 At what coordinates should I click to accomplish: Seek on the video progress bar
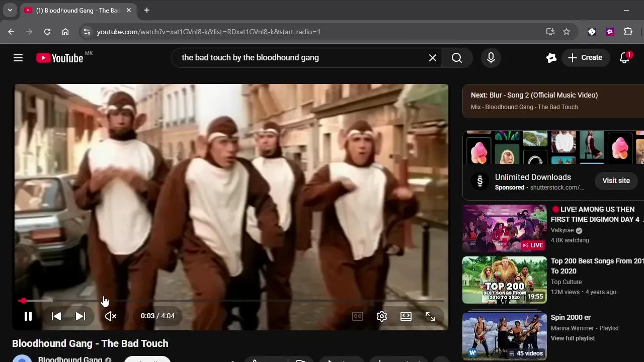(x=231, y=301)
